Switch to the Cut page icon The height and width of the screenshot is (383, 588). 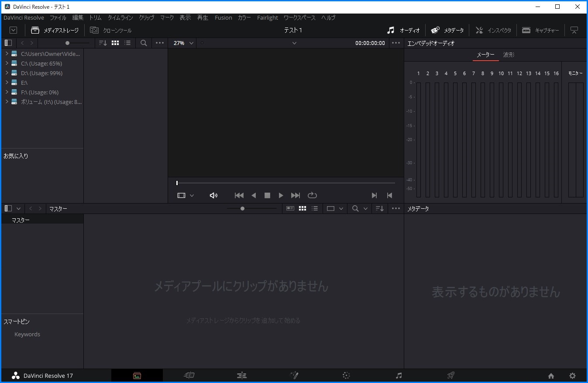tap(189, 375)
